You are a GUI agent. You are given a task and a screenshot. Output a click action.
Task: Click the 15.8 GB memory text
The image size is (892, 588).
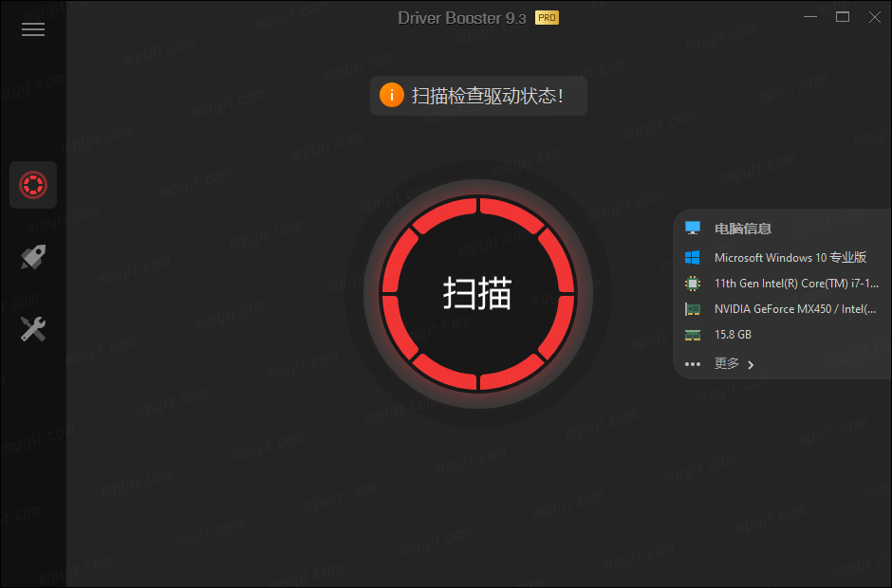pyautogui.click(x=733, y=335)
